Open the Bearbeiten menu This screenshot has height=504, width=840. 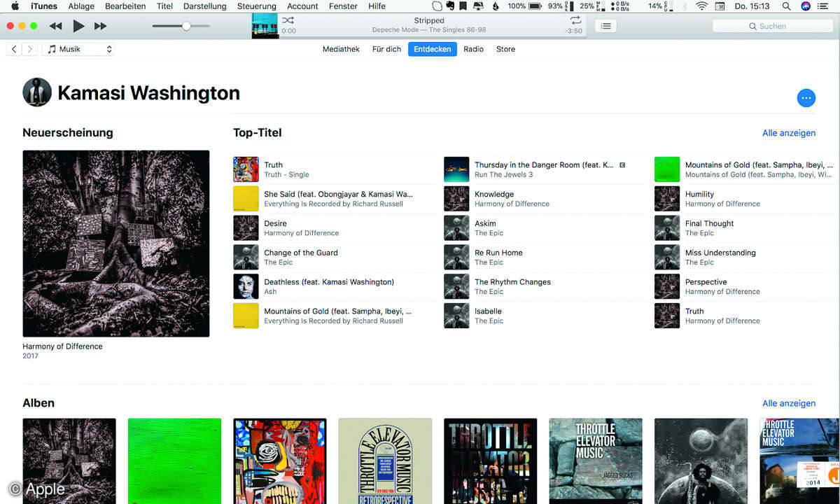[125, 6]
